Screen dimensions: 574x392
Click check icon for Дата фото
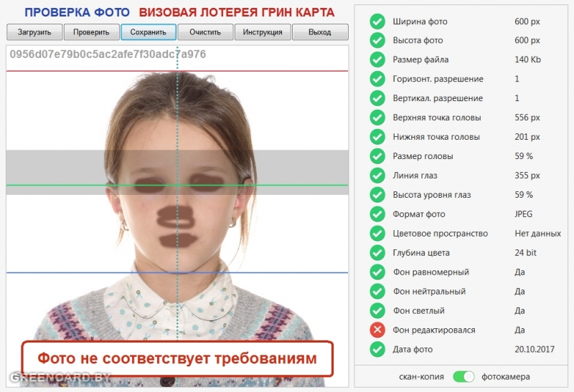click(377, 349)
